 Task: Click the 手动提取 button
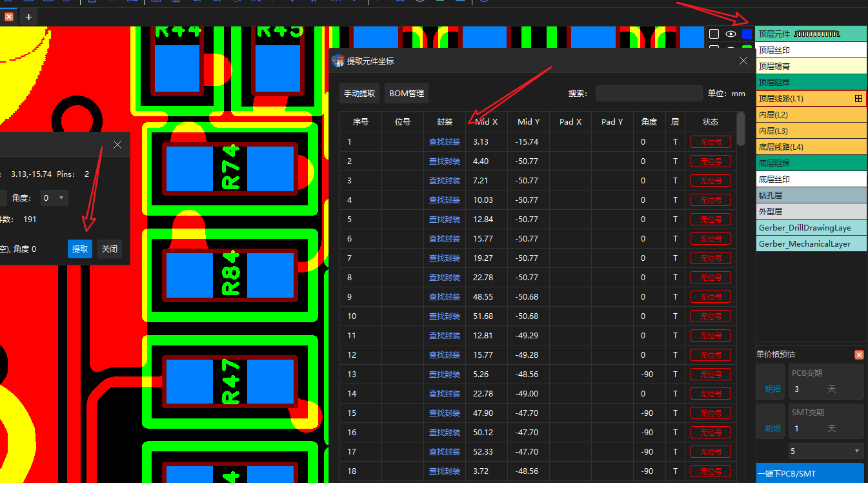(x=359, y=94)
